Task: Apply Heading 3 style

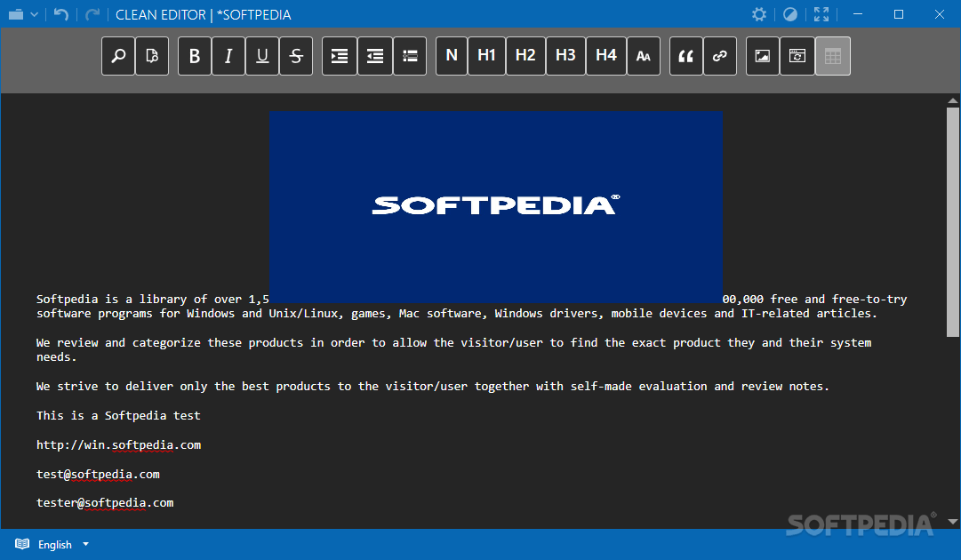Action: [565, 56]
